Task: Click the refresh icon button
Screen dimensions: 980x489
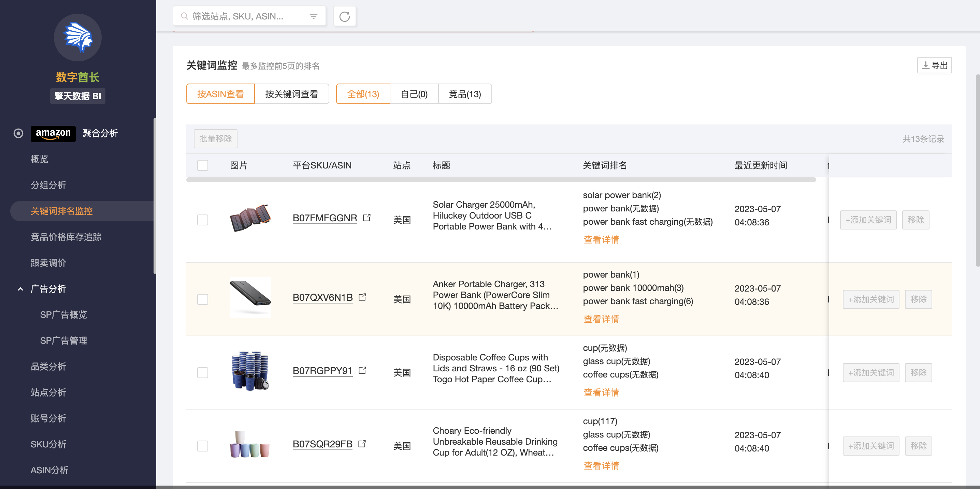Action: 344,16
